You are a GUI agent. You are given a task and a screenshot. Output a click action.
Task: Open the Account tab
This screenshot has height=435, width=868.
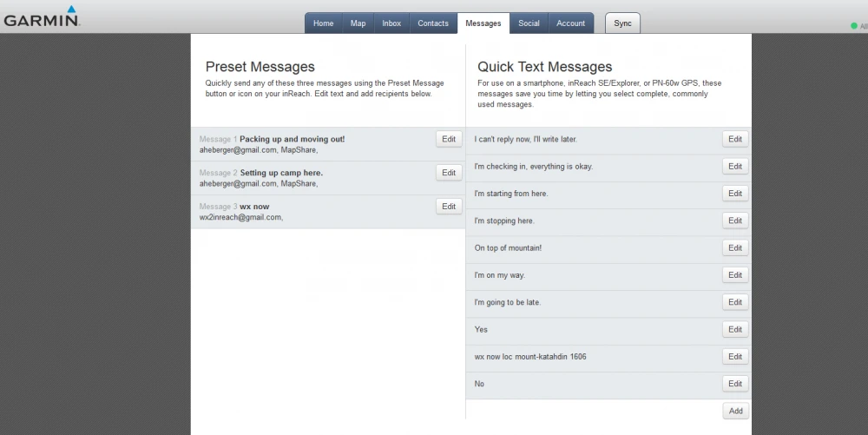click(x=570, y=23)
